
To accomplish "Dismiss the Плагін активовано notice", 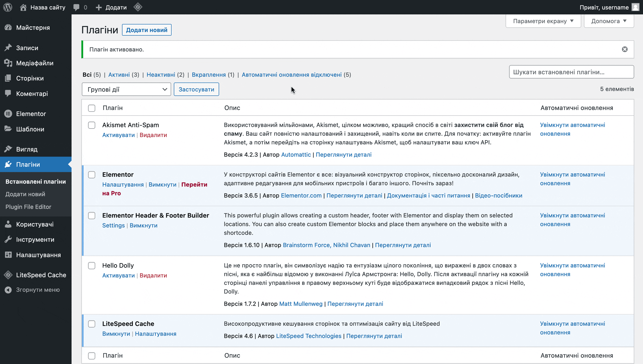I will click(x=625, y=49).
